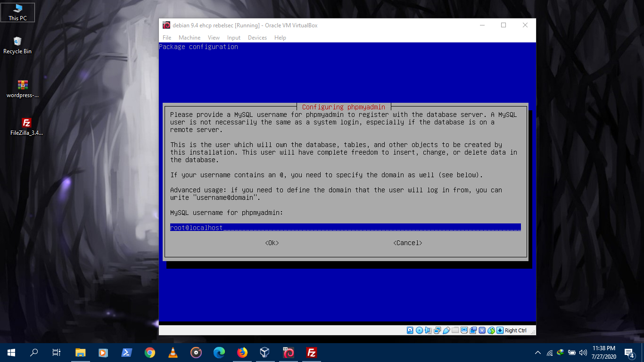Click the display settings indicator icon
Image resolution: width=644 pixels, height=362 pixels.
pos(464,330)
